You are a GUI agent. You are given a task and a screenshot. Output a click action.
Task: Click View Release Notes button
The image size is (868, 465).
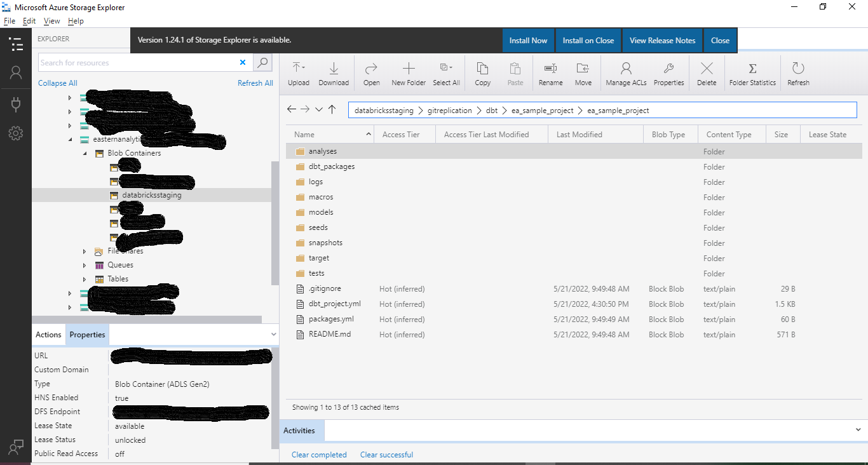point(663,40)
